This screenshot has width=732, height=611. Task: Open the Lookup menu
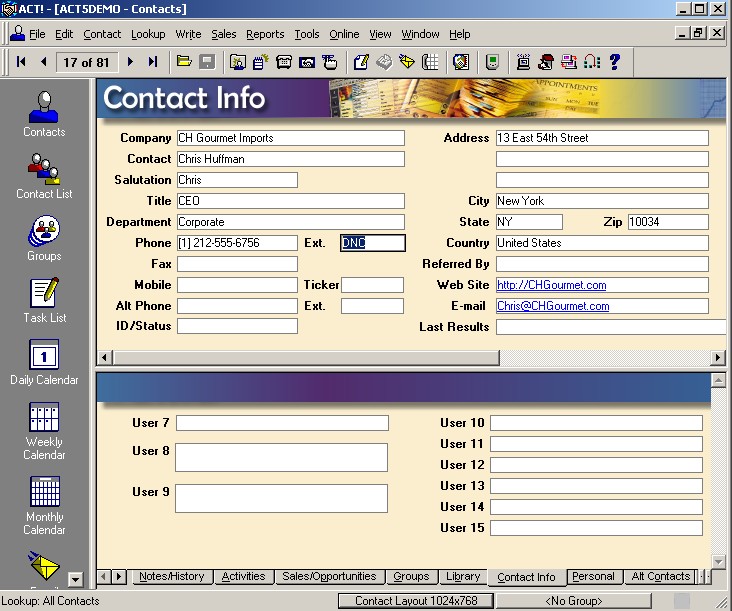pos(148,34)
